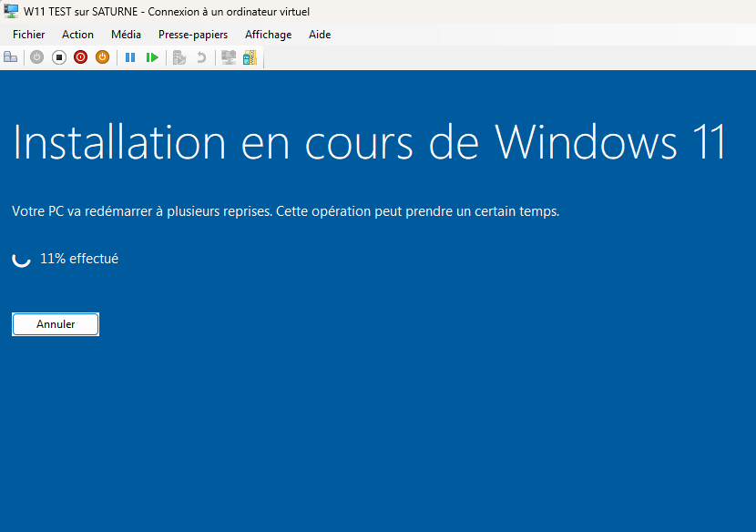Click the grey Start power icon
The width and height of the screenshot is (756, 532).
click(x=37, y=57)
